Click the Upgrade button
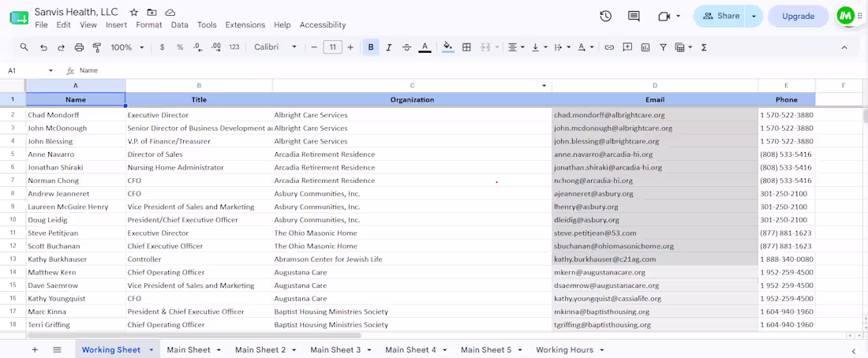The image size is (868, 358). tap(798, 16)
